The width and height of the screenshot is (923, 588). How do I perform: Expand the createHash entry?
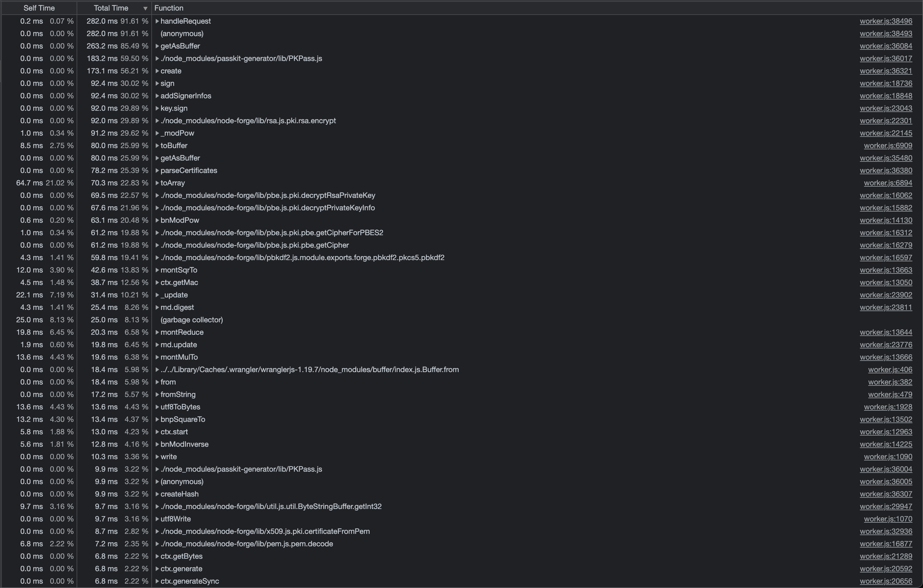[157, 494]
